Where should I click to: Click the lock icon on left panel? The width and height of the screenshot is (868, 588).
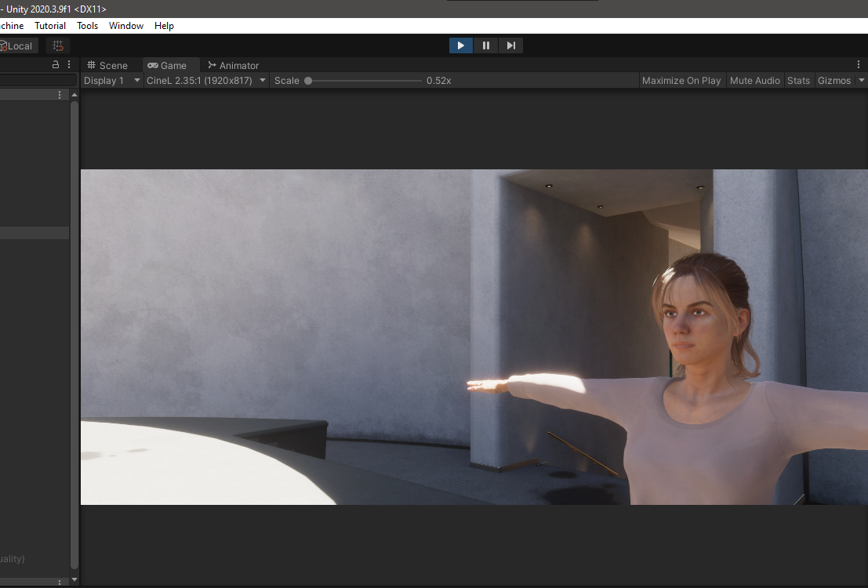coord(56,65)
